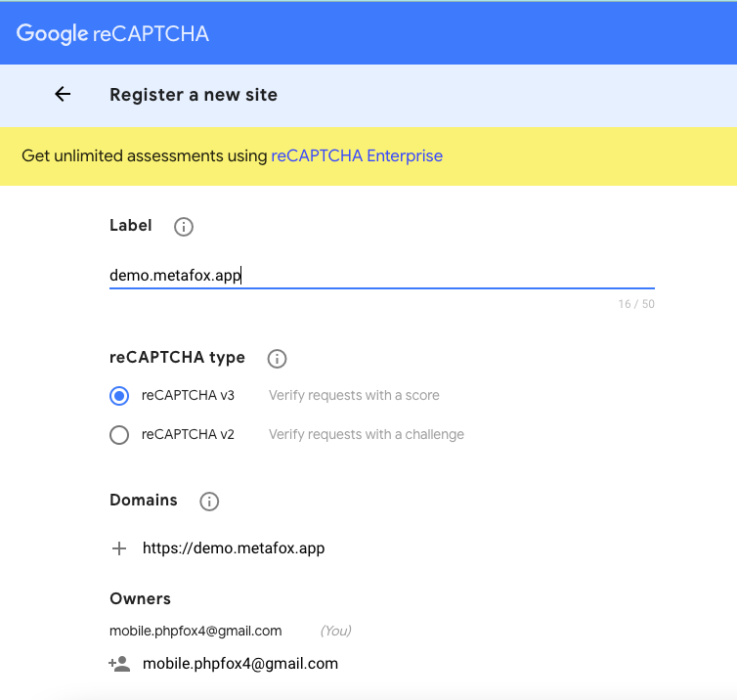Click the add-person icon under Owners
Viewport: 737px width, 700px height.
pyautogui.click(x=119, y=664)
